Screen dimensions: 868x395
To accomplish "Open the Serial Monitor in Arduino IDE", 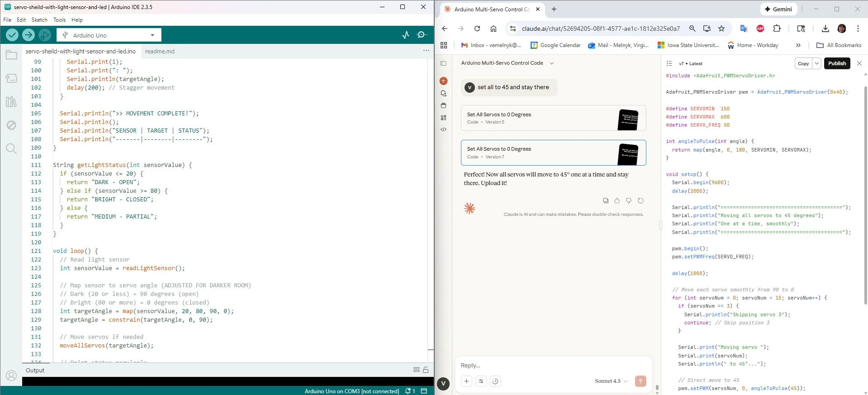I will (x=422, y=35).
